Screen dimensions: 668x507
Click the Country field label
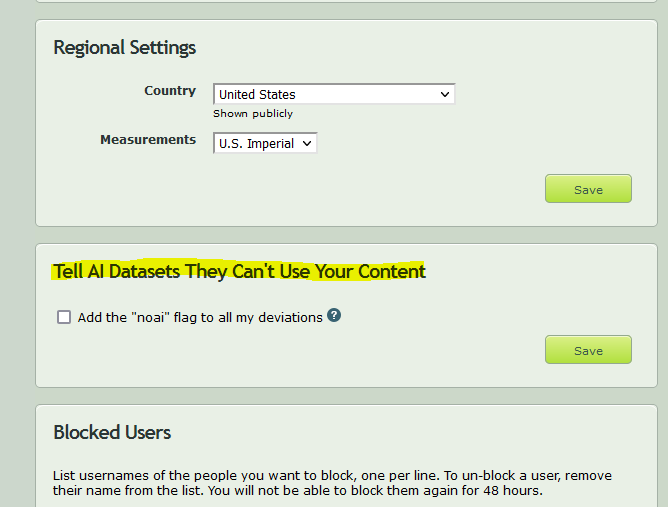170,91
